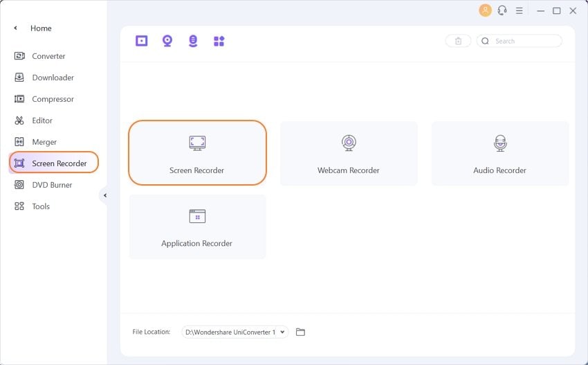The width and height of the screenshot is (588, 365).
Task: Click the microphone audio toolbar icon
Action: (x=193, y=41)
